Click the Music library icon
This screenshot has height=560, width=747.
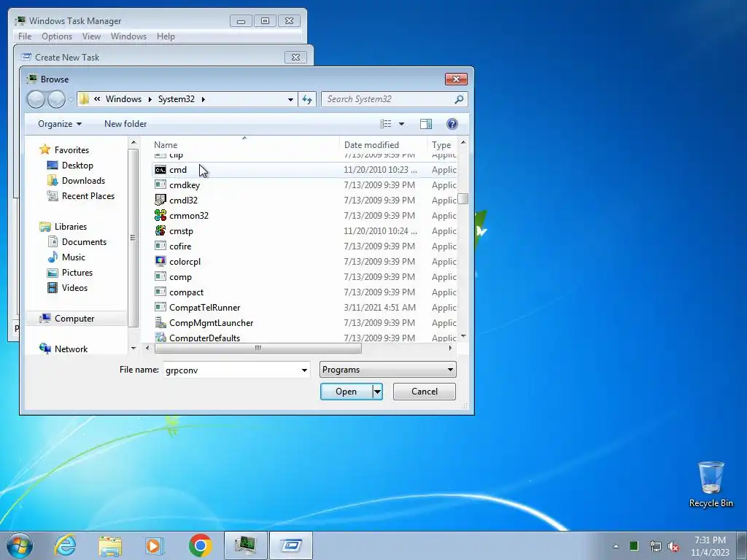(x=53, y=257)
